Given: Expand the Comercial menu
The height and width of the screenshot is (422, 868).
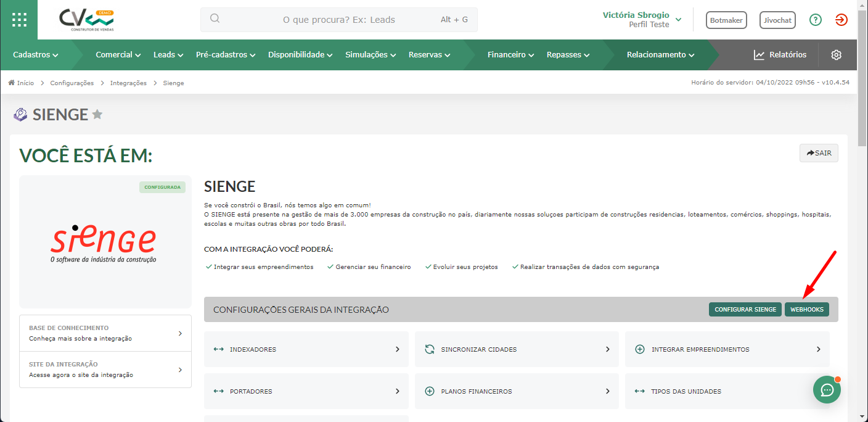Looking at the screenshot, I should coord(118,55).
